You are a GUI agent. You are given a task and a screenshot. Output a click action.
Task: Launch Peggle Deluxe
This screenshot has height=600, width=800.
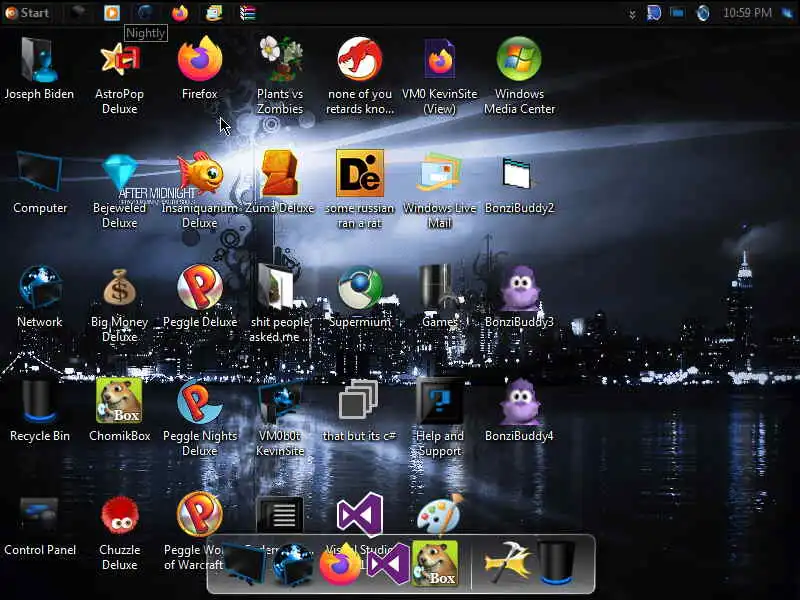coord(199,287)
